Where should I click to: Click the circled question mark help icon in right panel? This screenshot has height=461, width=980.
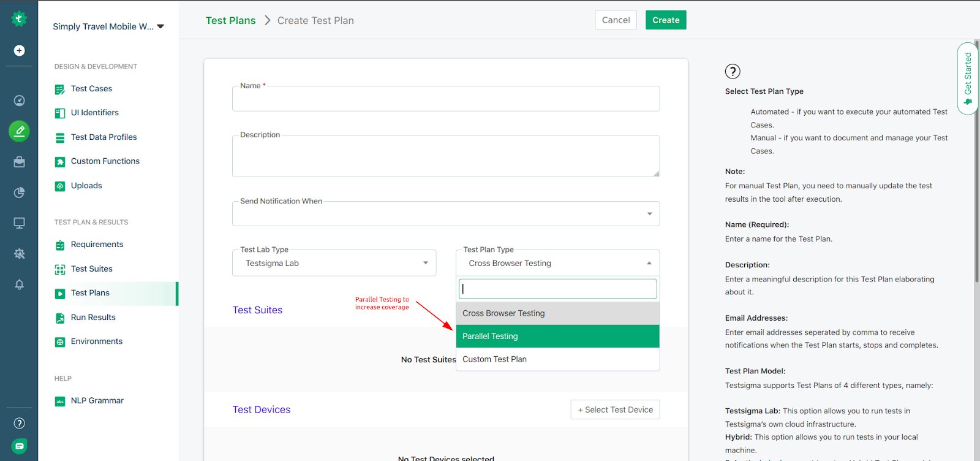tap(733, 71)
